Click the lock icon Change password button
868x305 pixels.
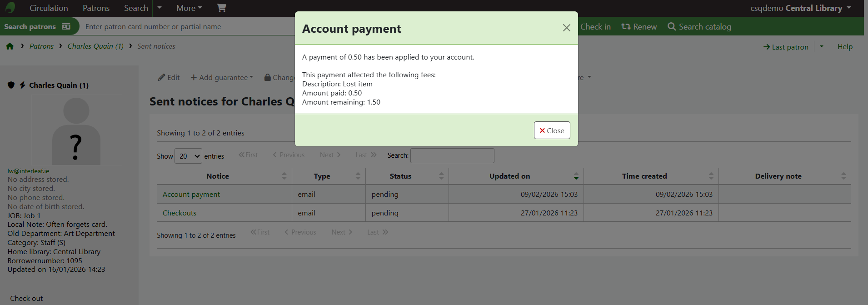tap(279, 77)
